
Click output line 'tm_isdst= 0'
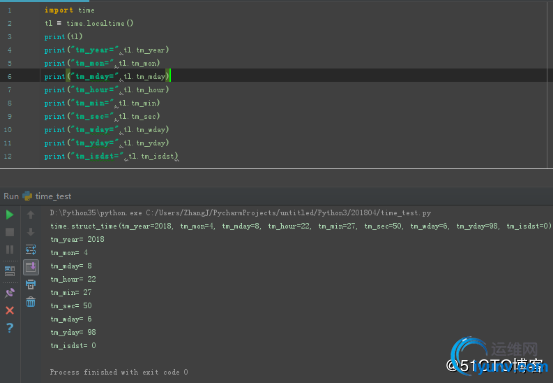click(x=73, y=346)
